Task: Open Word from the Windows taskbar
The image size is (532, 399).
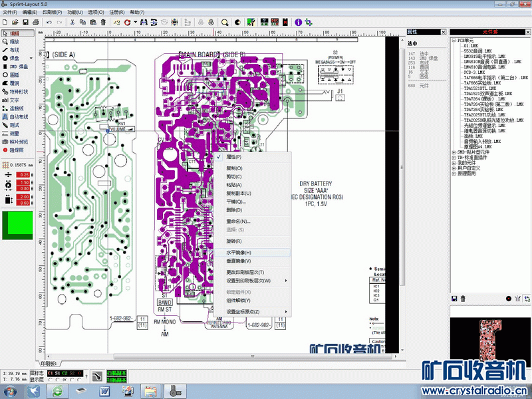Action: coord(104,392)
